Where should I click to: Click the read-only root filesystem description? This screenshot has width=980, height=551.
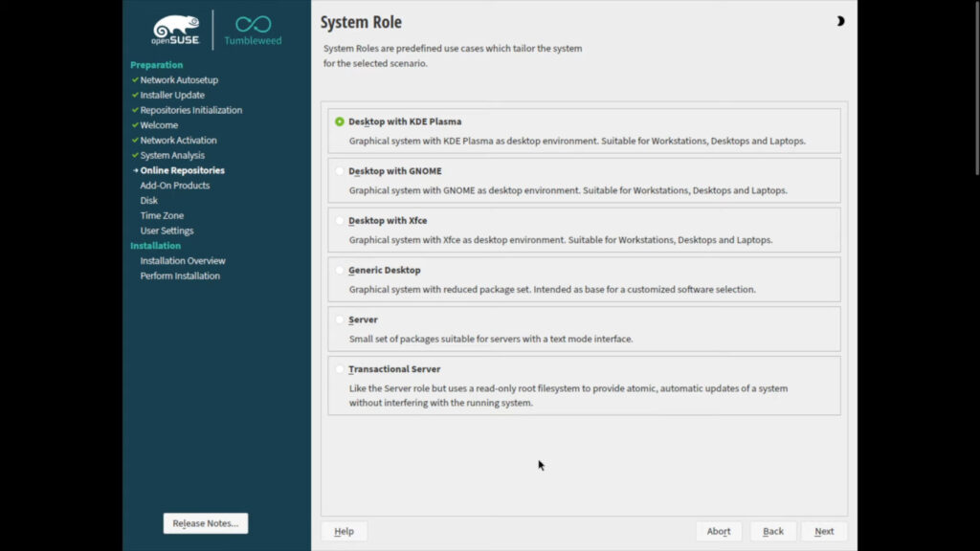pos(568,395)
